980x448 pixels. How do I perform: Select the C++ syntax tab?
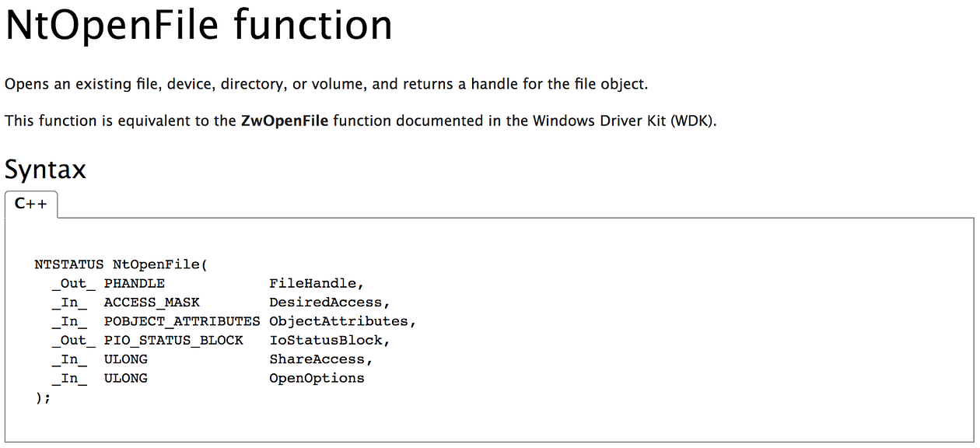(x=31, y=204)
